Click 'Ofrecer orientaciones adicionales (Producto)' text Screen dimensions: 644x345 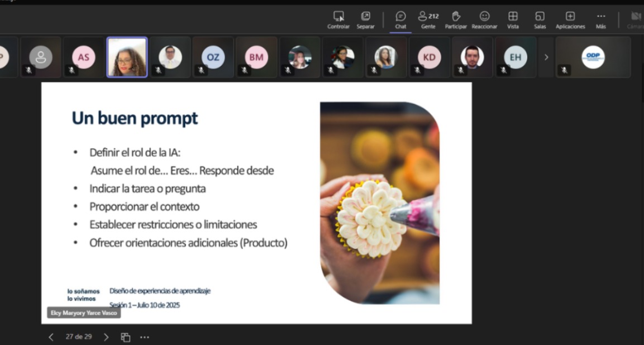point(188,243)
